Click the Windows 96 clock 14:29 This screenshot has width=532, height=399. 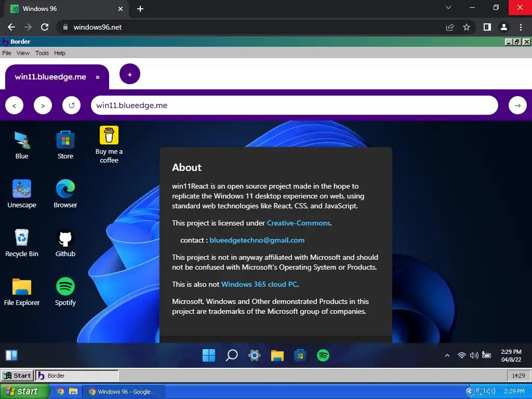(x=518, y=376)
